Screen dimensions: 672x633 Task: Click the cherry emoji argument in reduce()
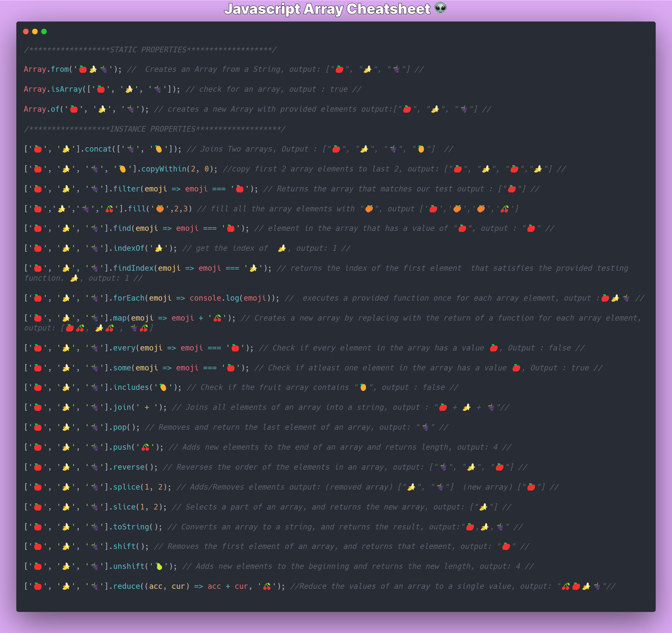(x=267, y=586)
